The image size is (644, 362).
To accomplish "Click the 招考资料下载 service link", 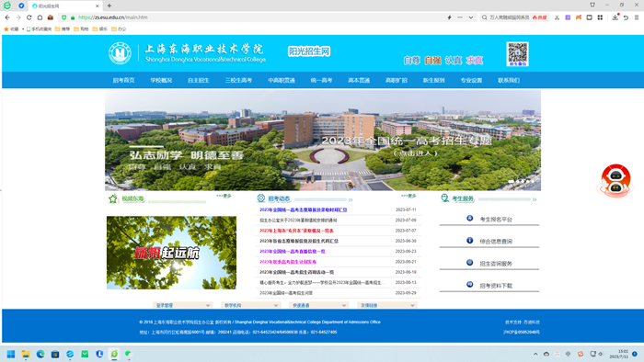I will (496, 286).
